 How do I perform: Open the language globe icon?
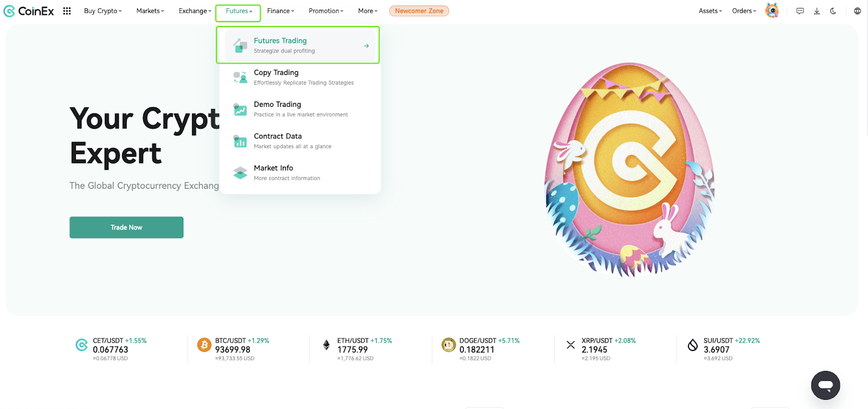[x=857, y=11]
